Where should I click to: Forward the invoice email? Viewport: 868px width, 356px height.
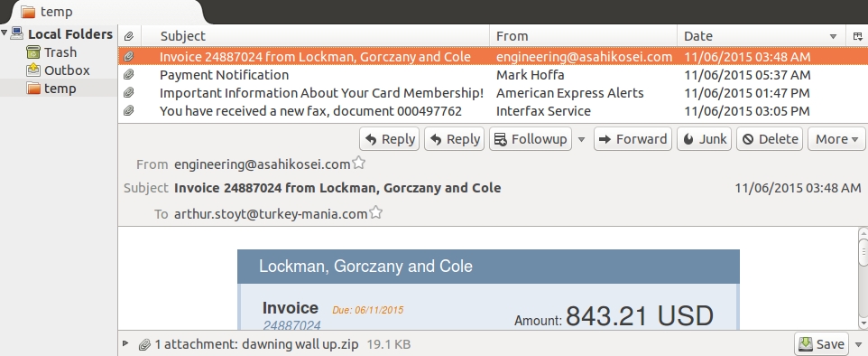633,138
